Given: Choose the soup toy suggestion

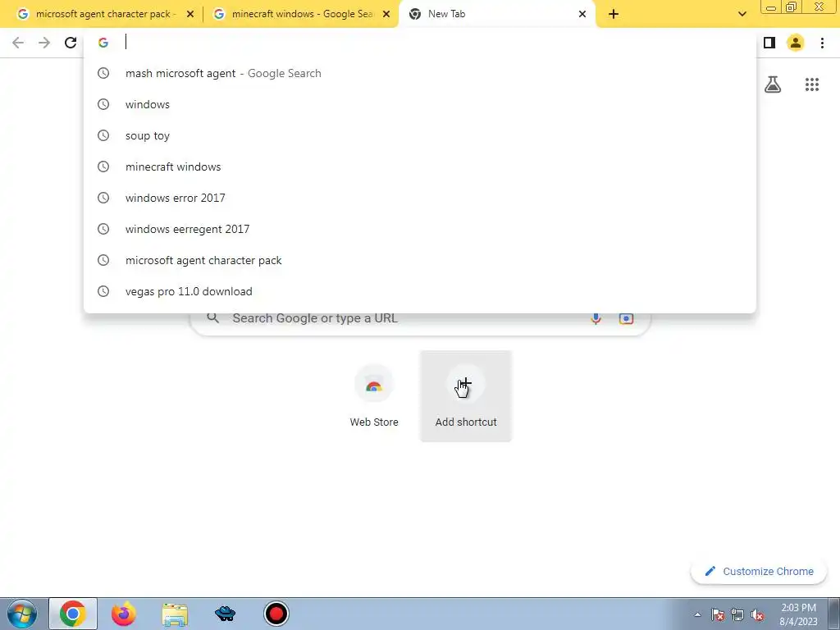Looking at the screenshot, I should tap(420, 135).
